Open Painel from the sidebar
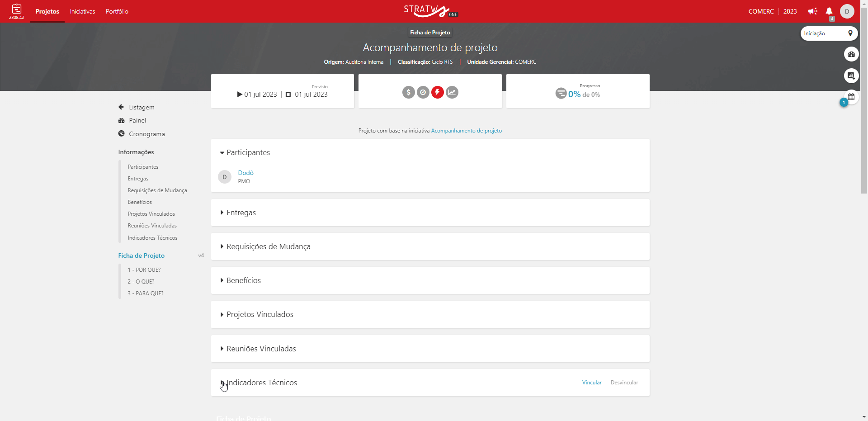 [137, 120]
